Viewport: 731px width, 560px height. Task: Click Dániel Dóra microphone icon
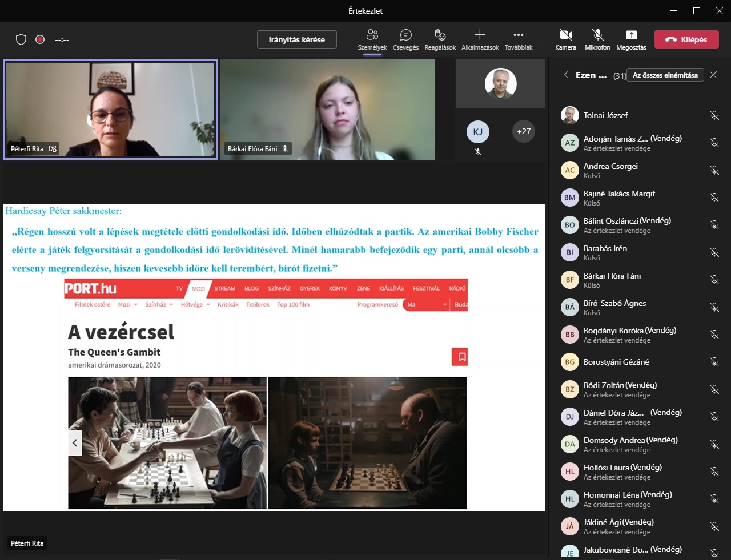pos(714,417)
